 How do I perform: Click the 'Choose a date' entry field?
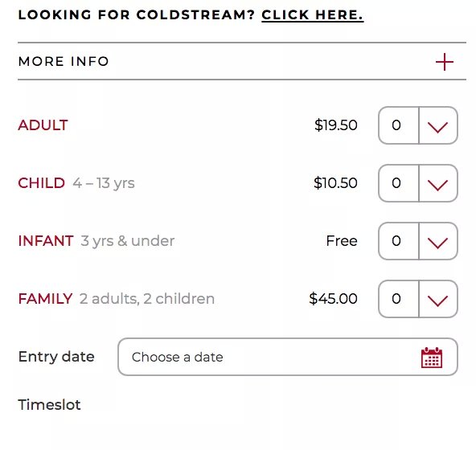(x=288, y=357)
